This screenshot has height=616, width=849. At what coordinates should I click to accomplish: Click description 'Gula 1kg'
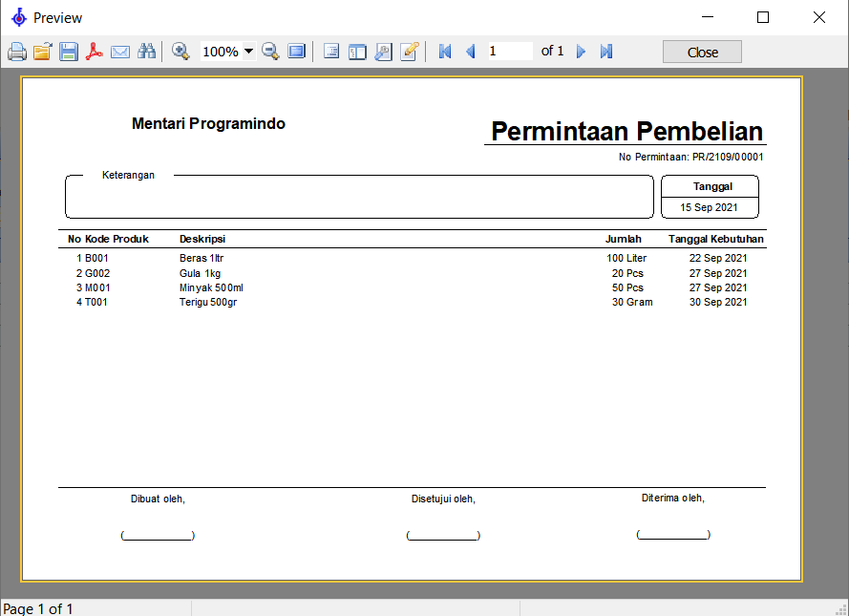tap(200, 273)
